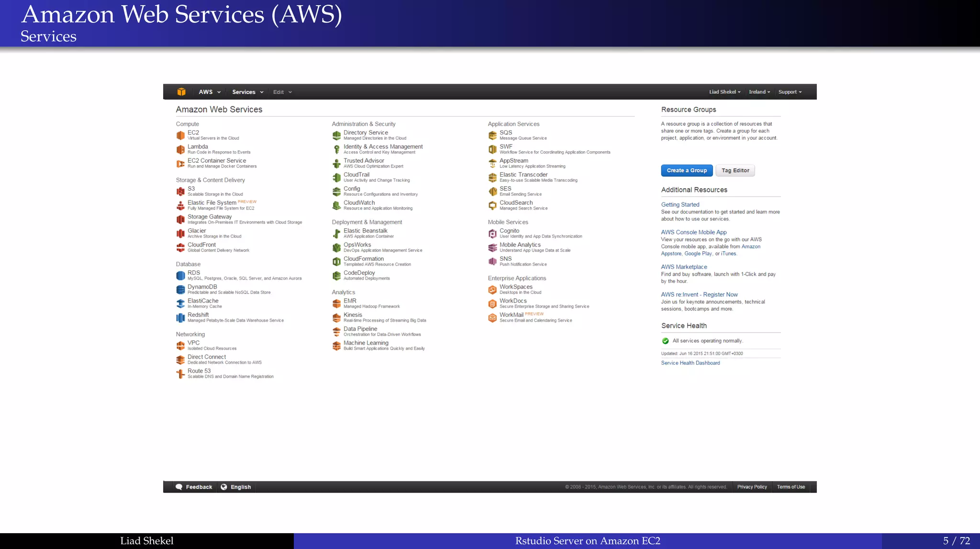
Task: Click the EC2 service icon
Action: 180,135
